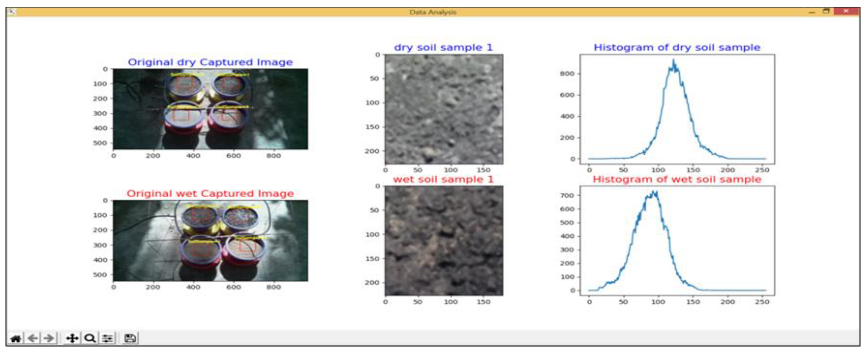Click the window icon in title bar
The height and width of the screenshot is (354, 868).
(12, 12)
